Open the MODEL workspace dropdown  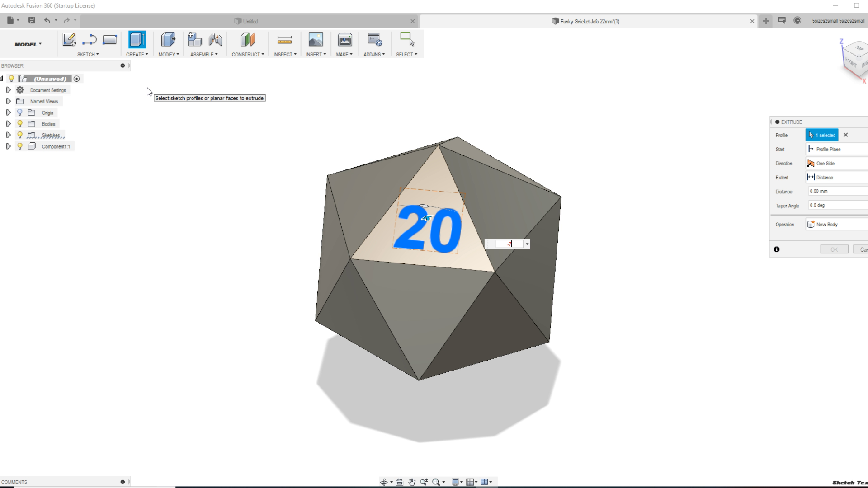tap(28, 44)
